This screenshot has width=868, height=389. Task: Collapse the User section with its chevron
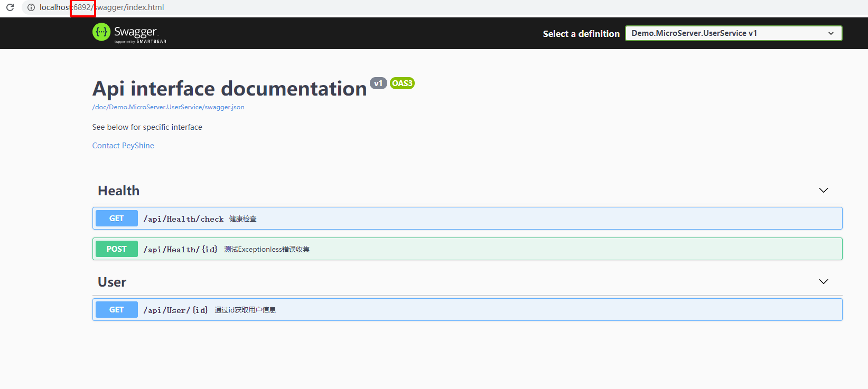[823, 282]
